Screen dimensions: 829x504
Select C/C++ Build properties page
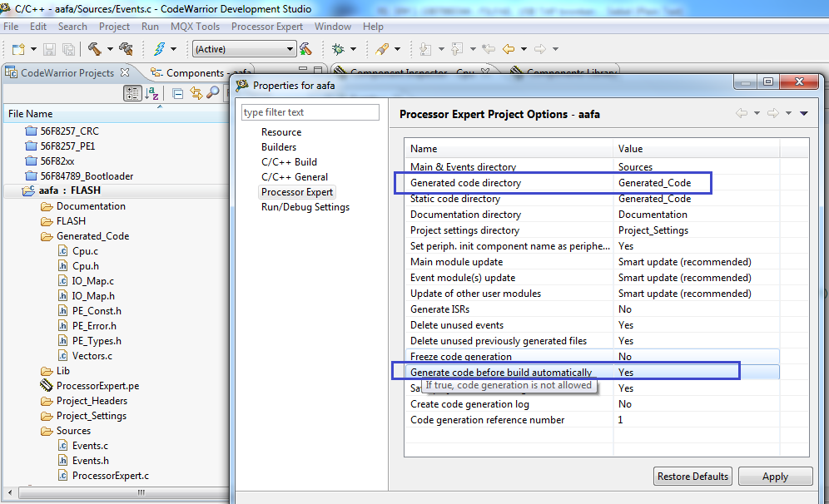pos(289,161)
